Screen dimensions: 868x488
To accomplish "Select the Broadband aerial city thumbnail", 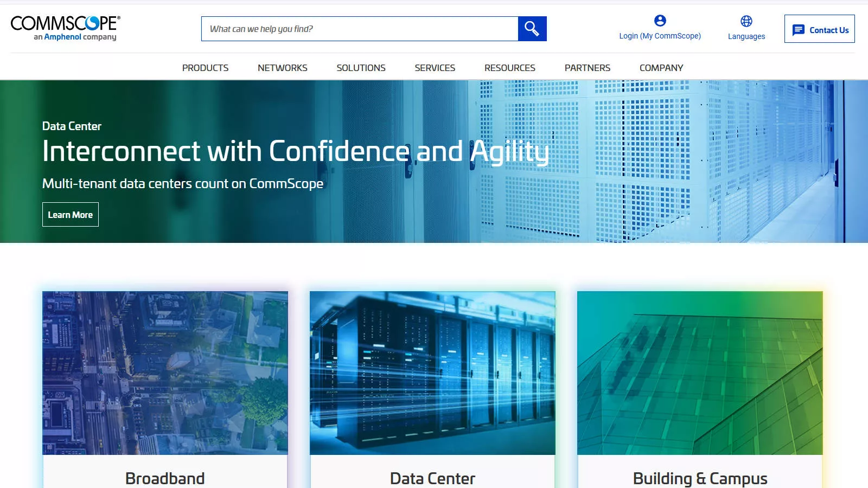I will pyautogui.click(x=165, y=373).
